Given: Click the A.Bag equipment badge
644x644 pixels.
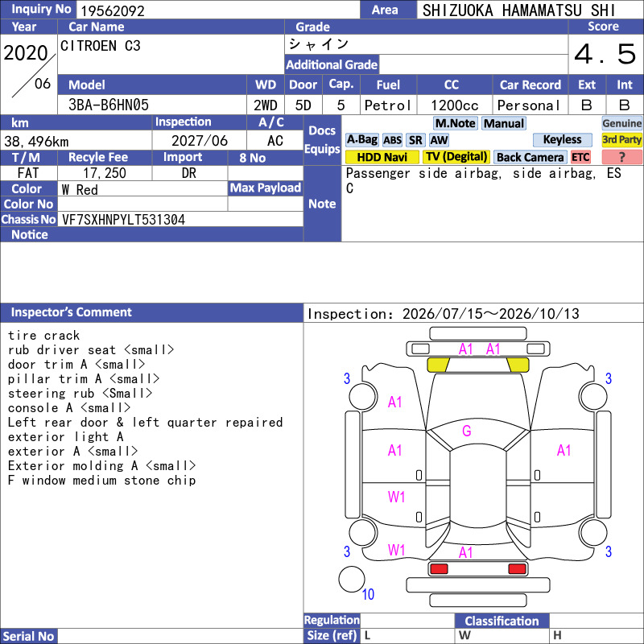Looking at the screenshot, I should point(361,140).
